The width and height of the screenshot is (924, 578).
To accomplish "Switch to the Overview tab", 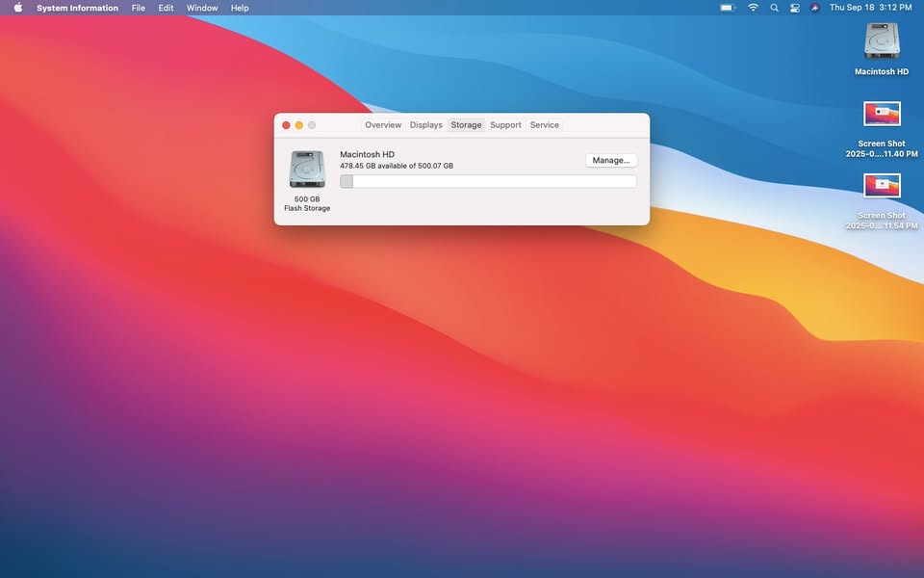I will (x=383, y=125).
